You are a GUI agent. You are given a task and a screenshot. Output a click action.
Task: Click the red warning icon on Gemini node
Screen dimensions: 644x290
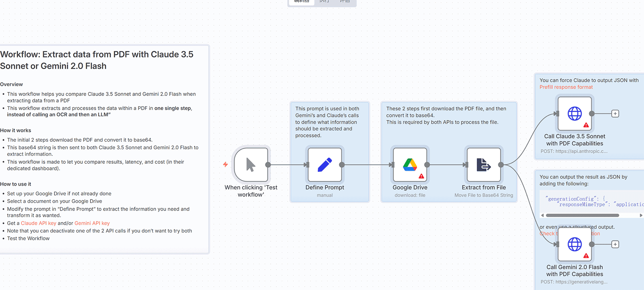pyautogui.click(x=586, y=256)
